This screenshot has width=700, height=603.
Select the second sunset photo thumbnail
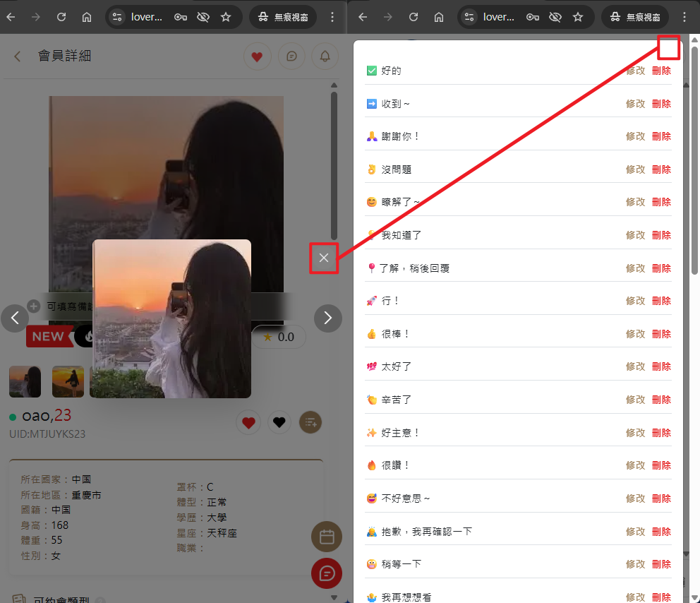point(68,381)
